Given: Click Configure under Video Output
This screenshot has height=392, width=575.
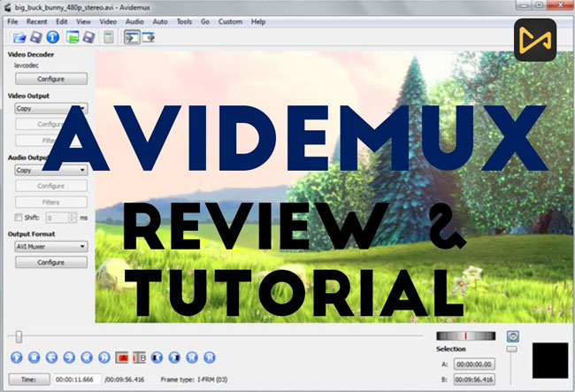Looking at the screenshot, I should pyautogui.click(x=51, y=124).
